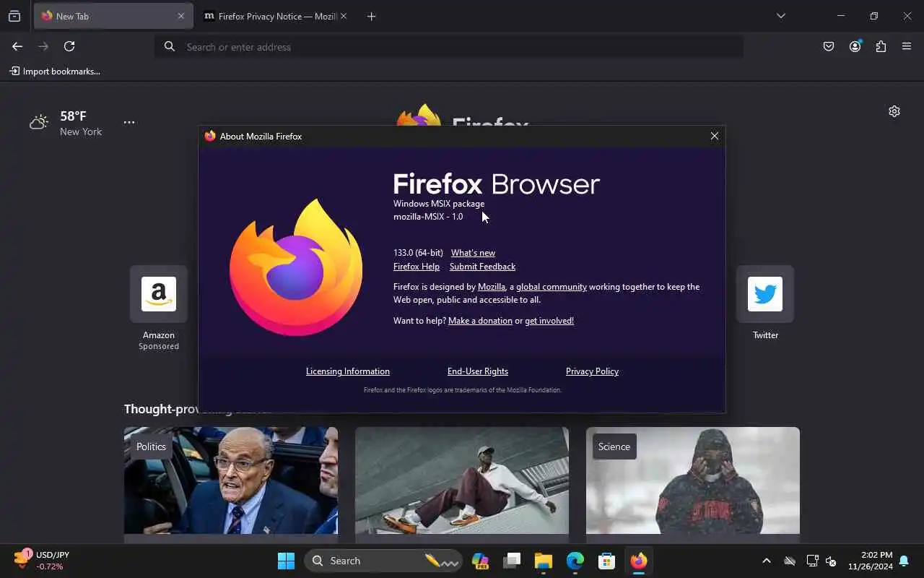Go back with the back arrow

(x=17, y=46)
